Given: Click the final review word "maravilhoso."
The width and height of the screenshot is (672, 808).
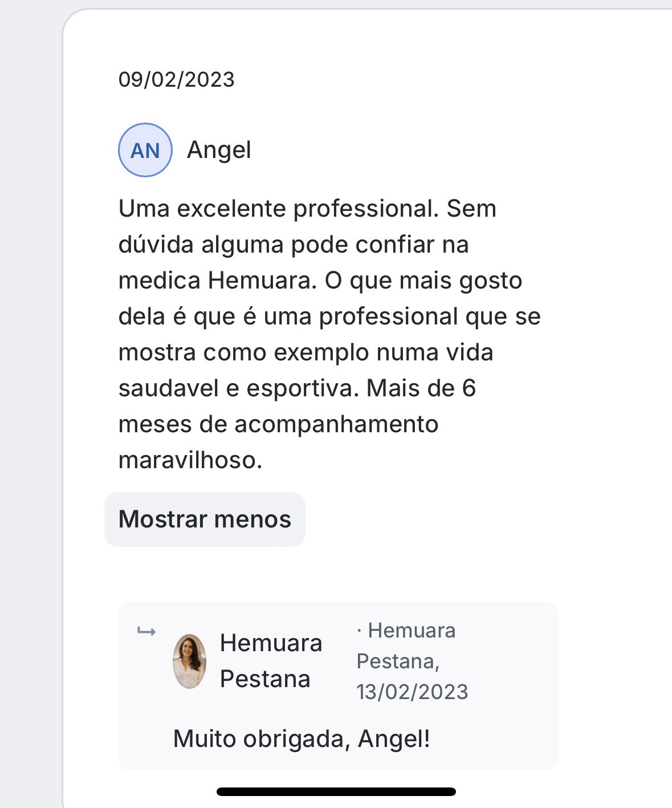Looking at the screenshot, I should 190,460.
